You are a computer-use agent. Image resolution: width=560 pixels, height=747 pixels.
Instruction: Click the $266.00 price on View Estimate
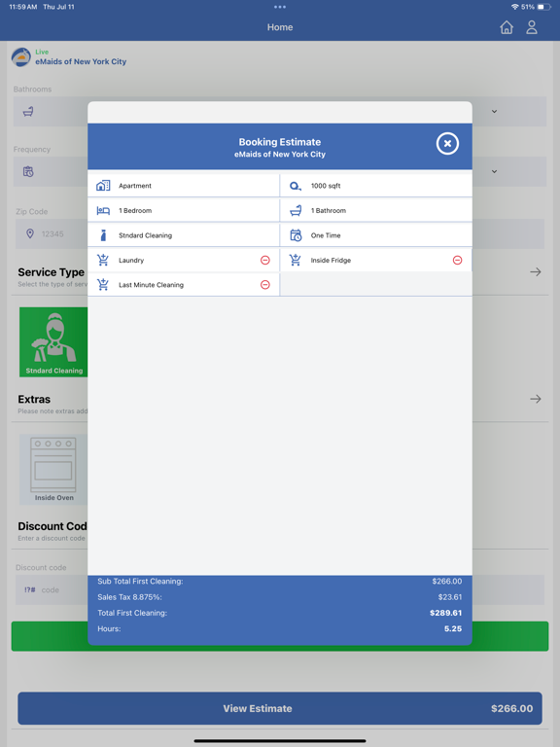pyautogui.click(x=512, y=708)
